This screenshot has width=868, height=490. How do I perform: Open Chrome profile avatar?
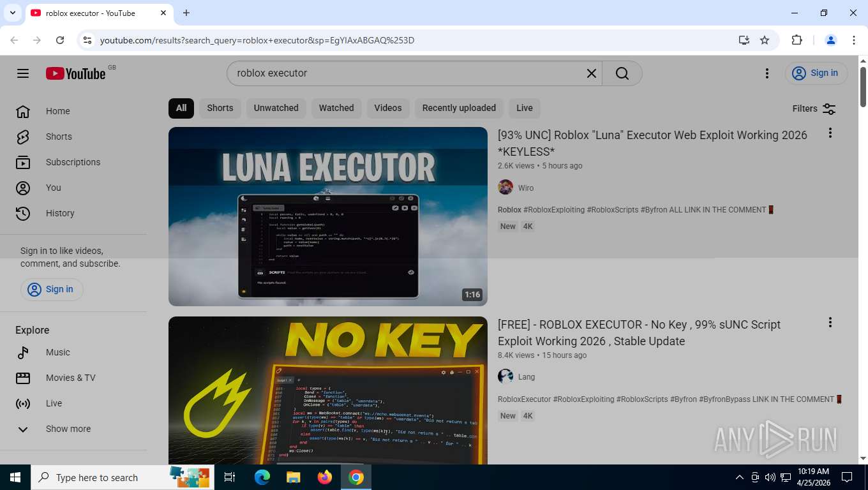[831, 40]
